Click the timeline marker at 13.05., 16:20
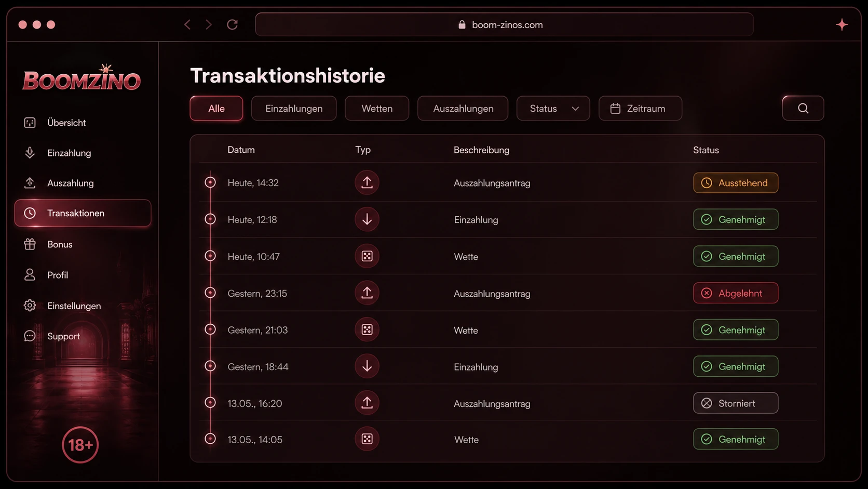This screenshot has width=868, height=489. click(210, 402)
